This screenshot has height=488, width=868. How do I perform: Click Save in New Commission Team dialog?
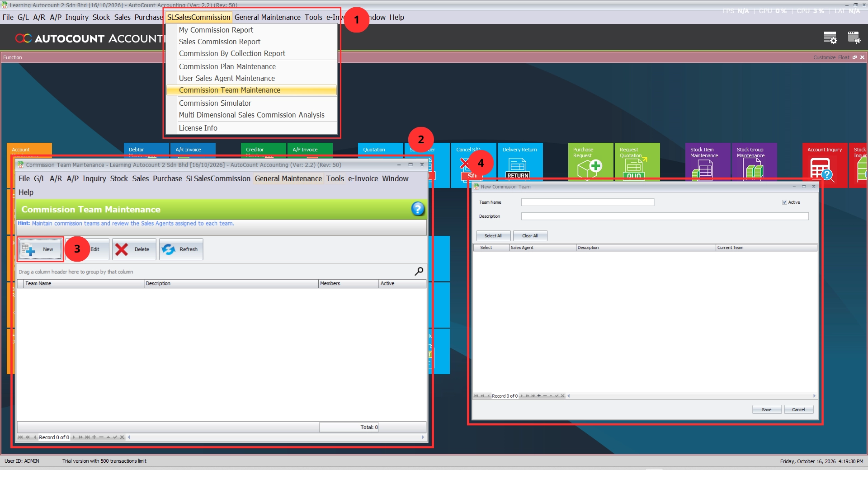click(x=767, y=409)
